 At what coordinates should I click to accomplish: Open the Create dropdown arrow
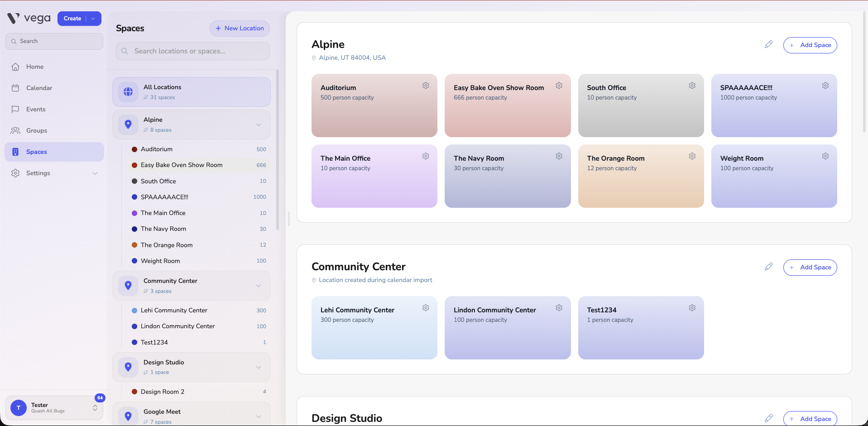click(x=93, y=19)
